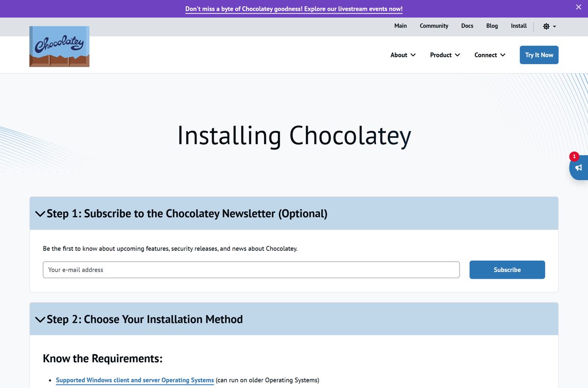Open the livestream events banner link
Image resolution: width=588 pixels, height=388 pixels.
click(294, 9)
